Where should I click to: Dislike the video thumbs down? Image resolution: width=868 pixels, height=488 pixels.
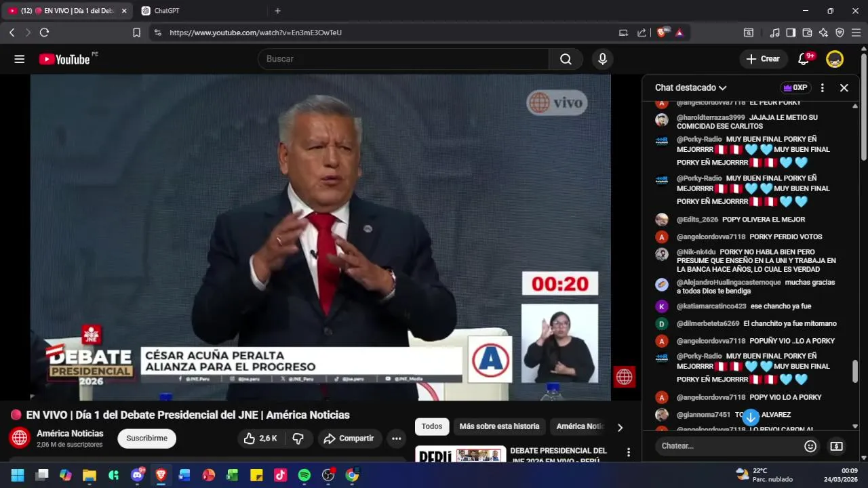298,439
